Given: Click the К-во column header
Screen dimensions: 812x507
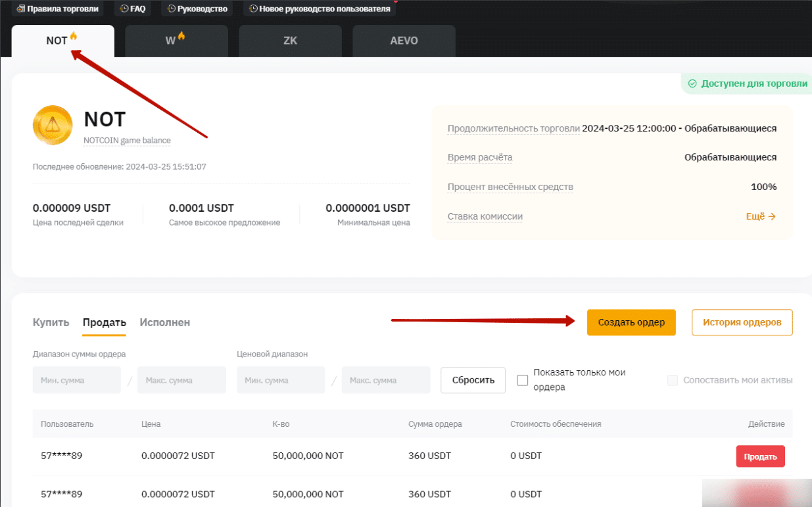Looking at the screenshot, I should [281, 424].
